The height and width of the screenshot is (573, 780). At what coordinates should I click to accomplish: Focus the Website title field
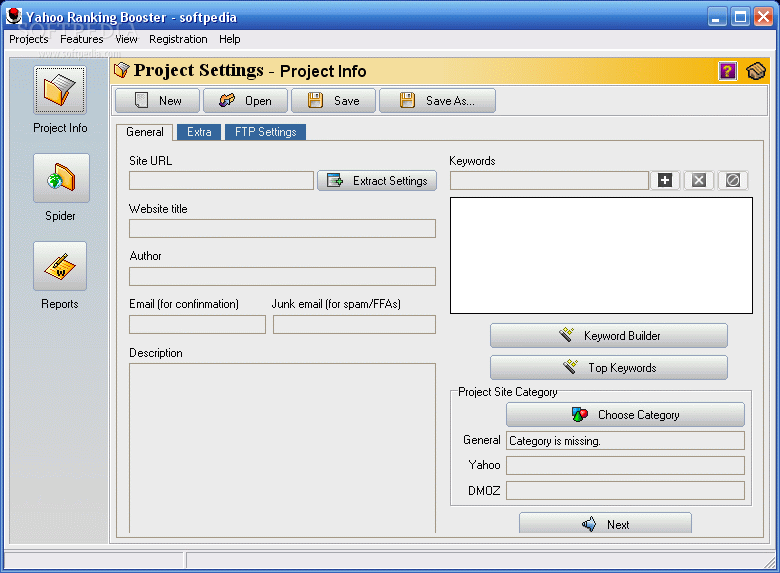click(283, 229)
